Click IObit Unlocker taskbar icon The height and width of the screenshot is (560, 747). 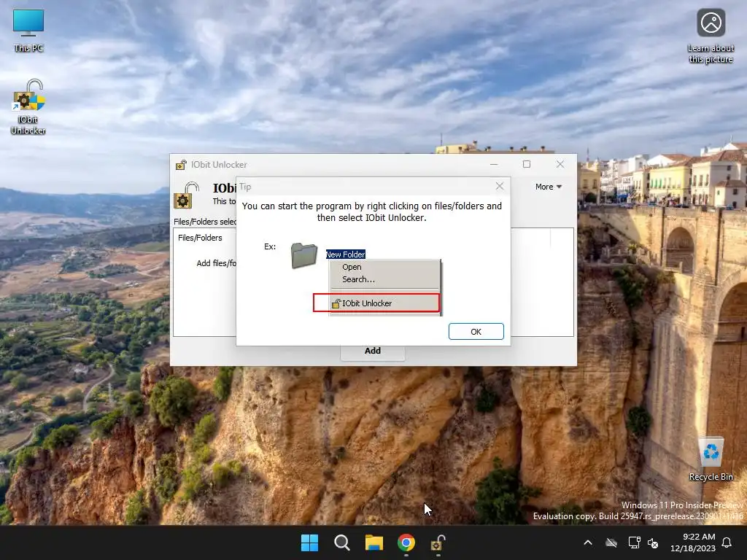click(438, 542)
